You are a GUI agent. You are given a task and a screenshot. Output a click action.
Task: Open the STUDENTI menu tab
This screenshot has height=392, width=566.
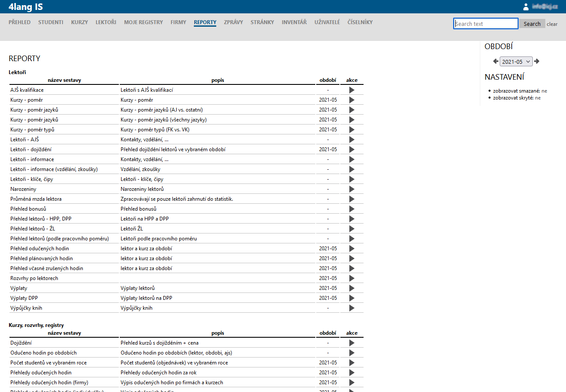(x=51, y=22)
